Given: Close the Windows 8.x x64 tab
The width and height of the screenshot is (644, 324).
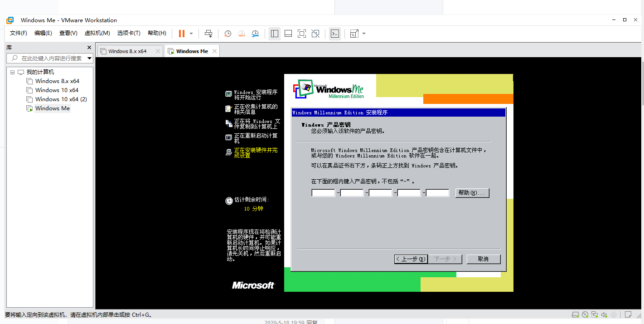Looking at the screenshot, I should [158, 51].
